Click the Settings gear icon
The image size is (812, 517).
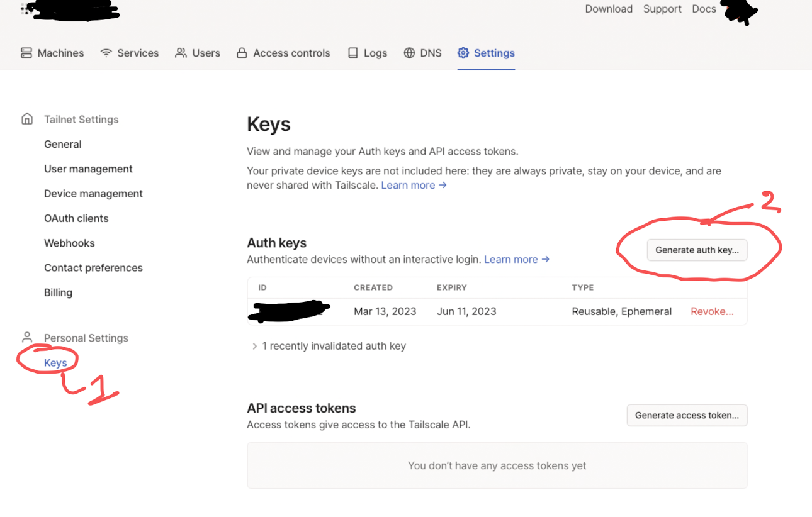[463, 53]
